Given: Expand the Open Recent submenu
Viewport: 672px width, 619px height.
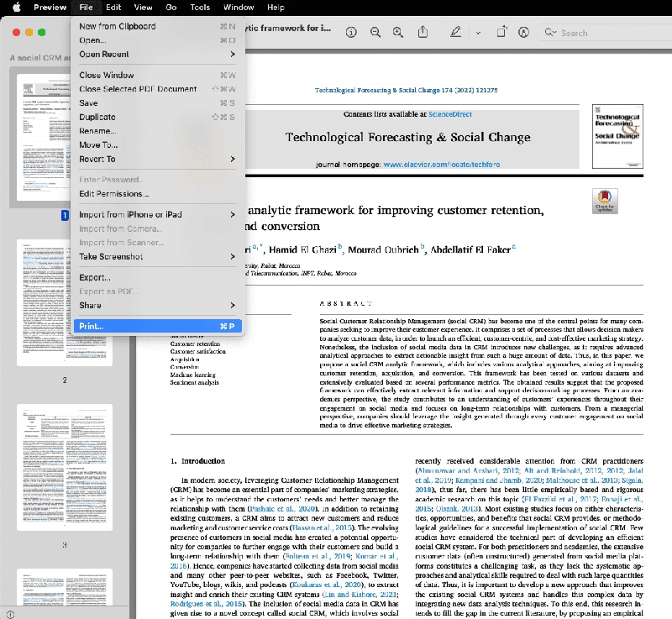Looking at the screenshot, I should pyautogui.click(x=158, y=55).
